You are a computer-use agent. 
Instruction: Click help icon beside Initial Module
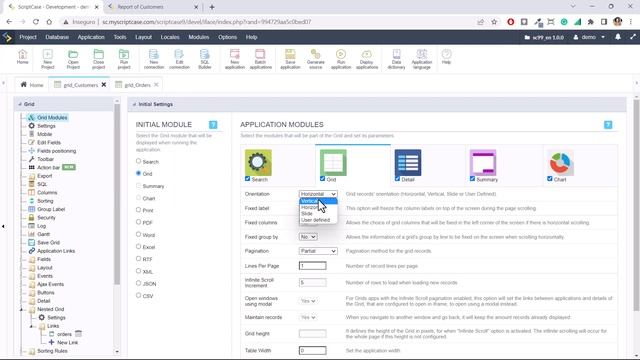point(213,124)
